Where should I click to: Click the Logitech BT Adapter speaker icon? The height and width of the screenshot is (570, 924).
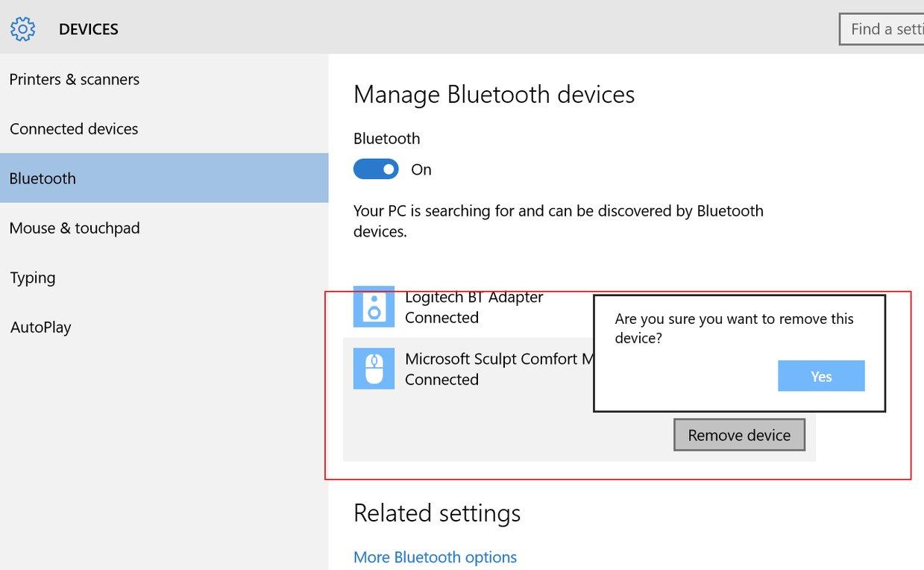click(x=374, y=307)
